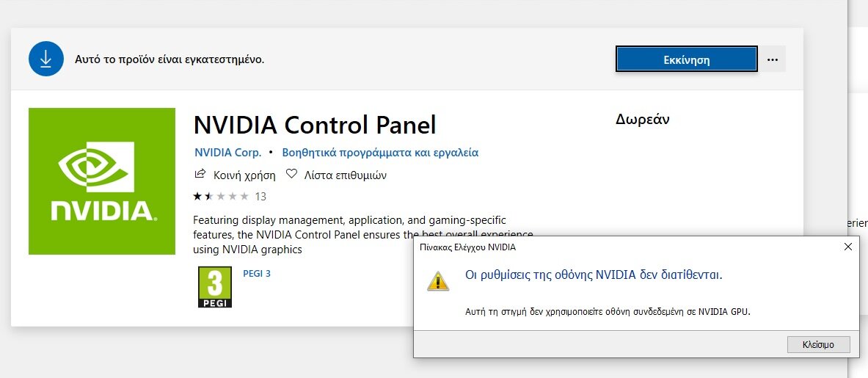Click the share arrow icon
The width and height of the screenshot is (868, 378).
200,175
